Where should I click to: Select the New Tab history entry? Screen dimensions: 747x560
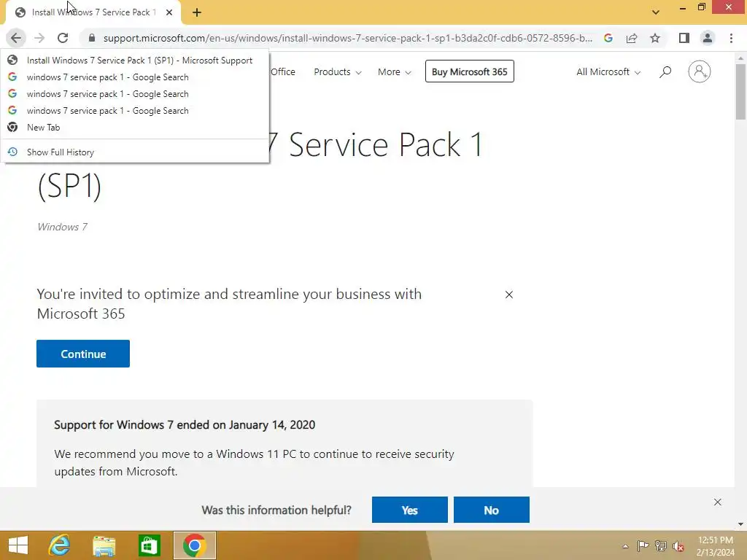coord(135,127)
